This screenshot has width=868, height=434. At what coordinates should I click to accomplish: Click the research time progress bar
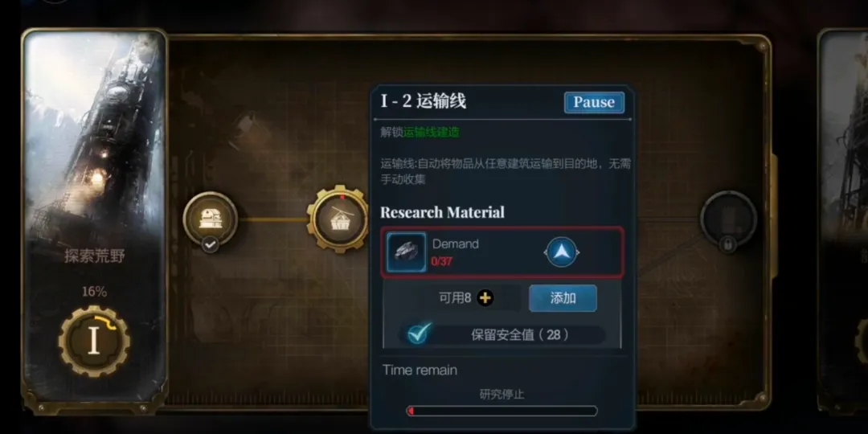(x=502, y=411)
